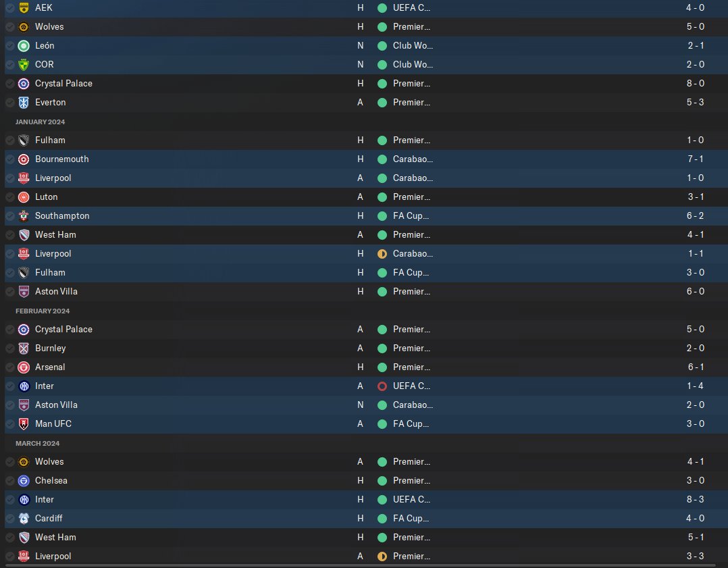Click the FEBRUARY 2024 section header
This screenshot has width=728, height=568.
coord(43,311)
